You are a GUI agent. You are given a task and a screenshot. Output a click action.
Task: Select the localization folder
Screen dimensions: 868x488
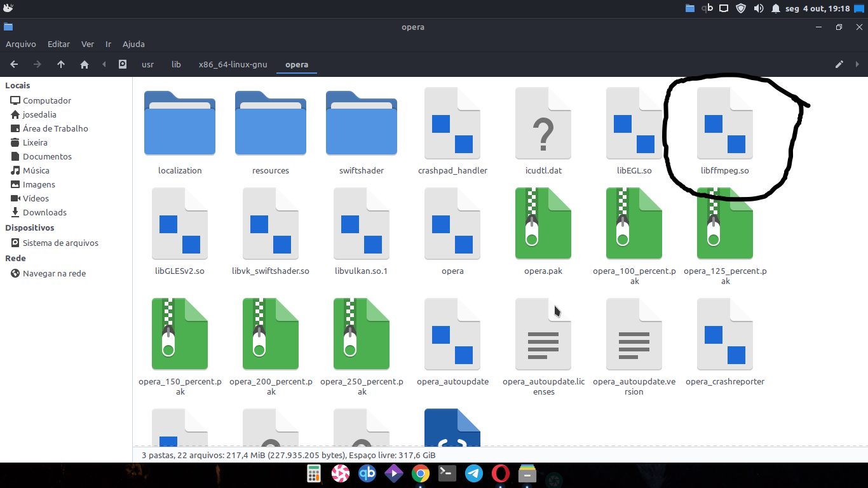coord(180,123)
